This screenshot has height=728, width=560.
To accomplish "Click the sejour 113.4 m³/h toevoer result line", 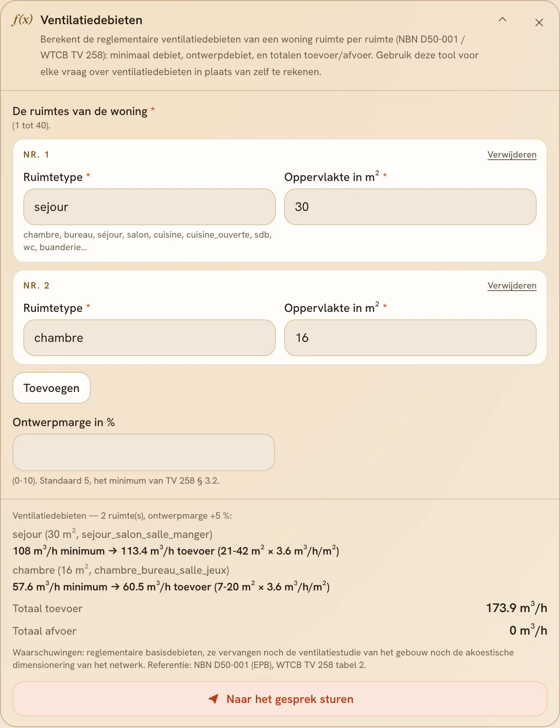I will [176, 551].
